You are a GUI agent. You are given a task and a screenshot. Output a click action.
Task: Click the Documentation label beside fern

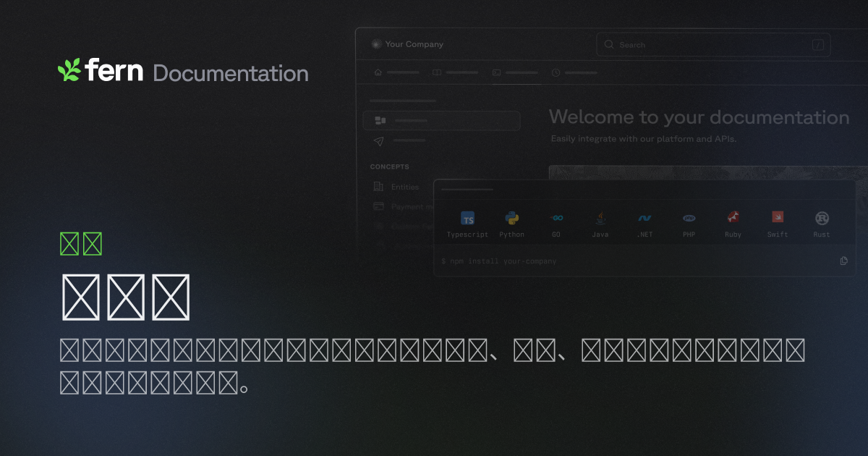(231, 73)
